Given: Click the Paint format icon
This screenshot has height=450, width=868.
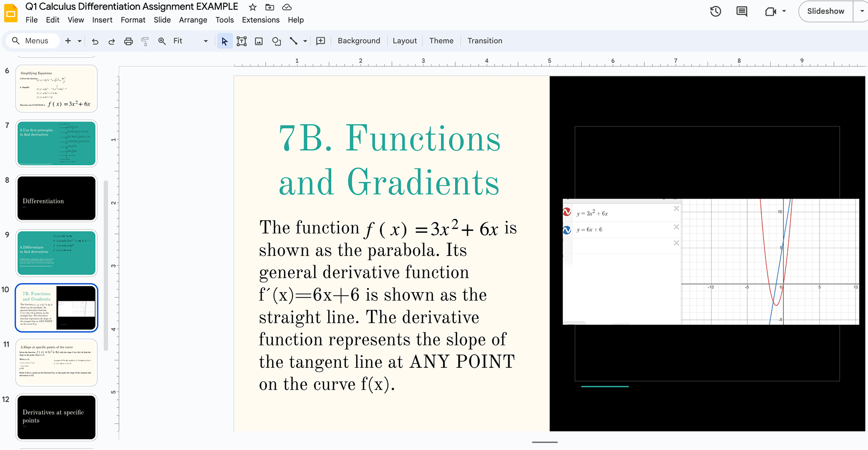Looking at the screenshot, I should point(145,41).
